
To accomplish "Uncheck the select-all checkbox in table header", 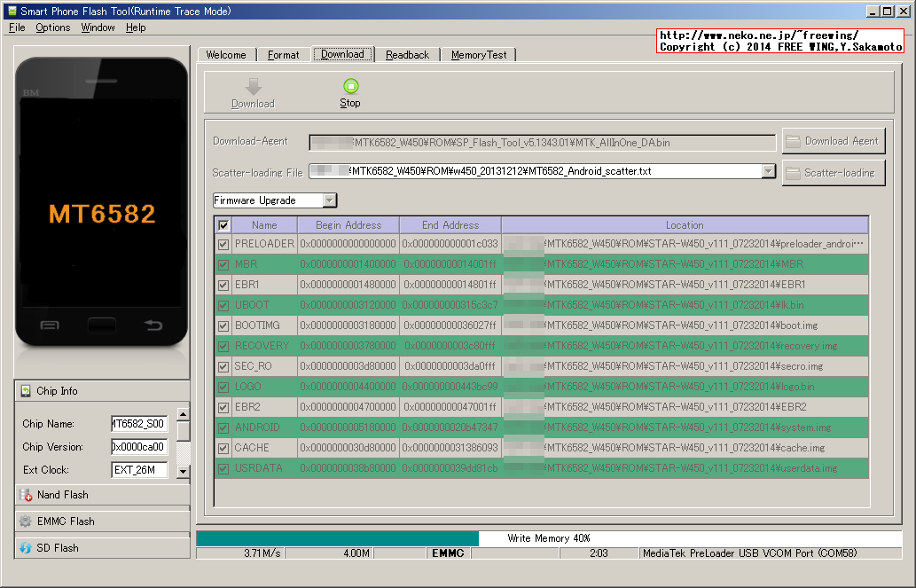I will 223,224.
